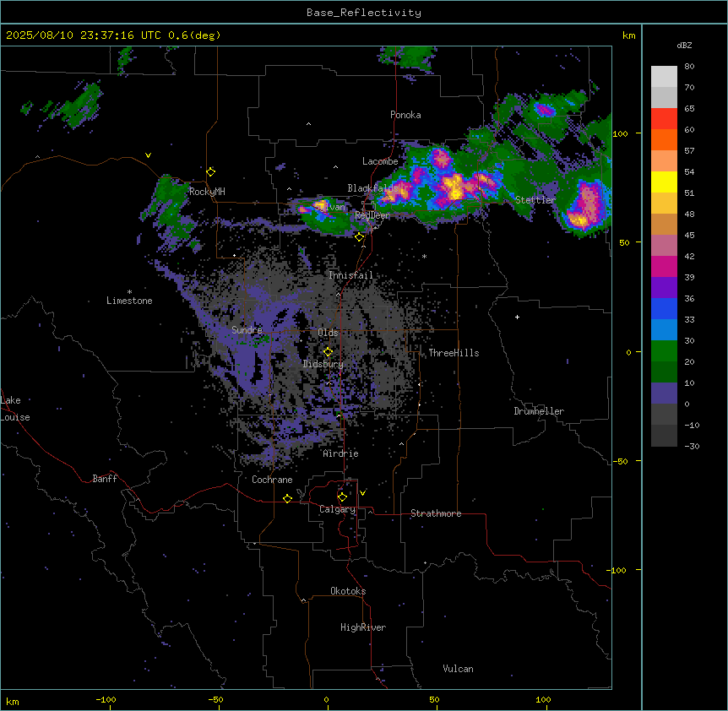Click the white 80 dBZ legend swatch
The width and height of the screenshot is (728, 711).
pyautogui.click(x=664, y=77)
